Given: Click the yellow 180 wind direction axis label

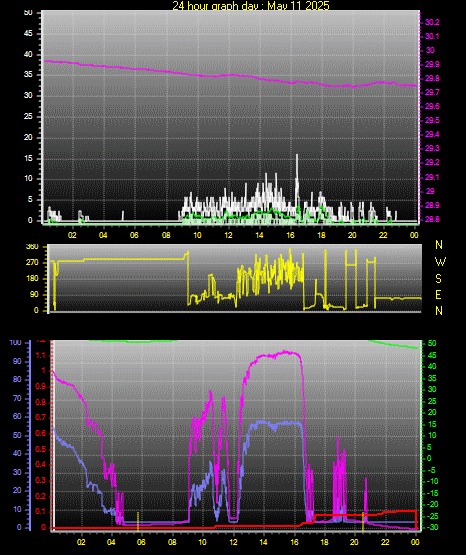Looking at the screenshot, I should click(32, 279).
